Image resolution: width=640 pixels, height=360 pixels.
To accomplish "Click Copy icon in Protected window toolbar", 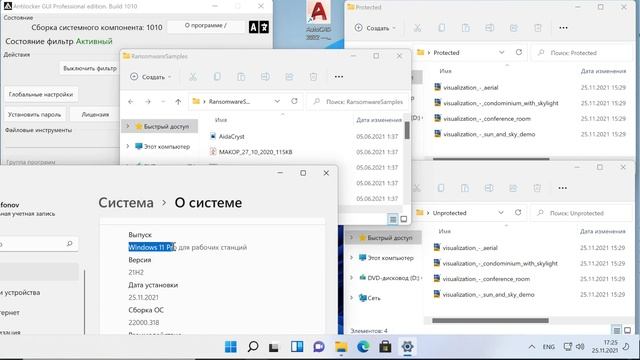I will coord(441,28).
